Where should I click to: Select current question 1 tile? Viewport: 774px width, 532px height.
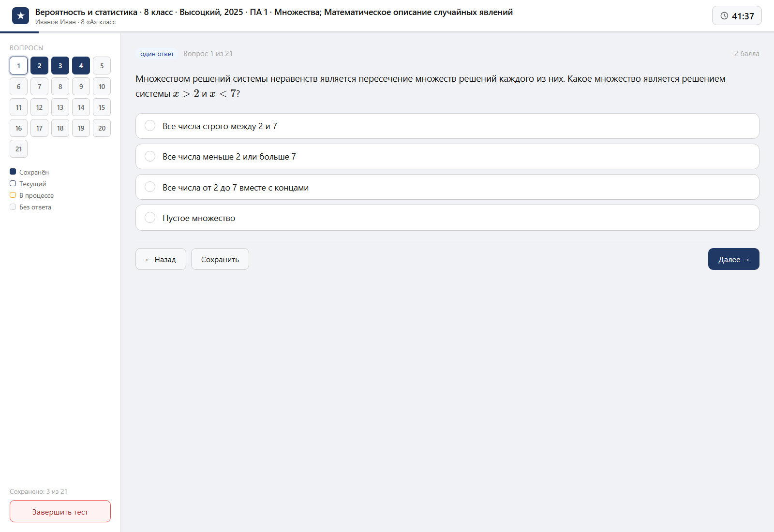pos(18,66)
